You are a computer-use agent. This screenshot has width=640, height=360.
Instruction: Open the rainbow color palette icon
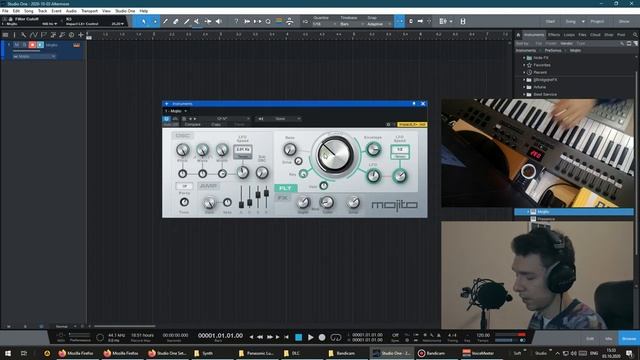pos(279,21)
